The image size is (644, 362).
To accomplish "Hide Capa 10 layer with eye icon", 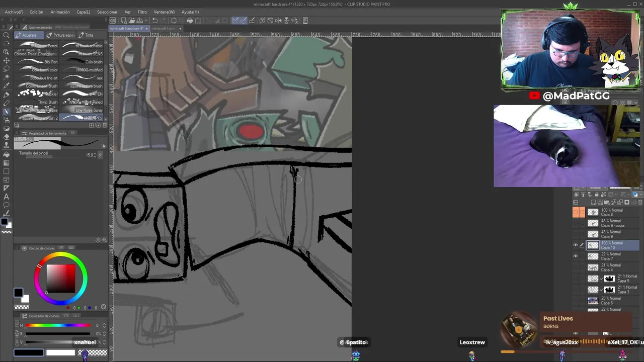I will point(576,245).
